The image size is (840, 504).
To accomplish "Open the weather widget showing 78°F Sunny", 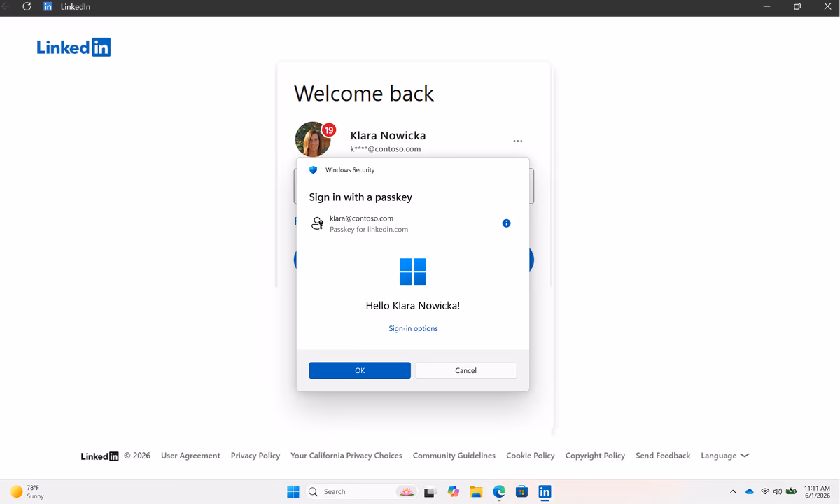I will (27, 491).
